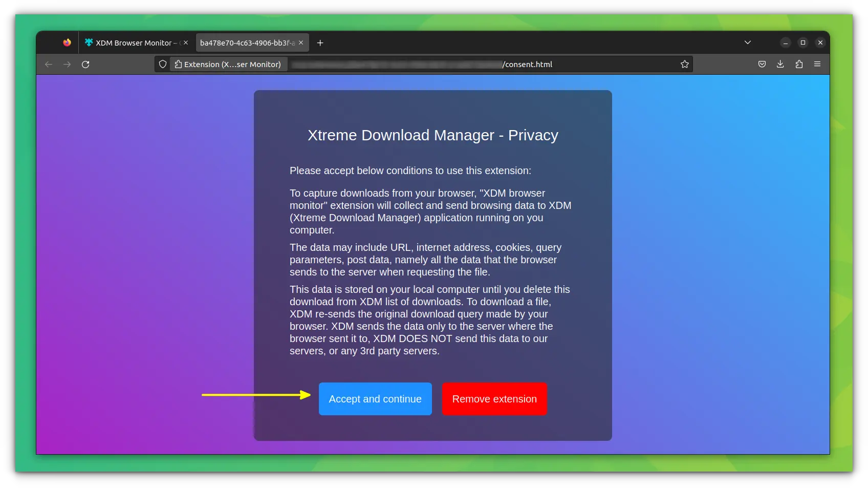This screenshot has width=868, height=488.
Task: Open the Extensions puzzle-piece icon
Action: tap(799, 65)
